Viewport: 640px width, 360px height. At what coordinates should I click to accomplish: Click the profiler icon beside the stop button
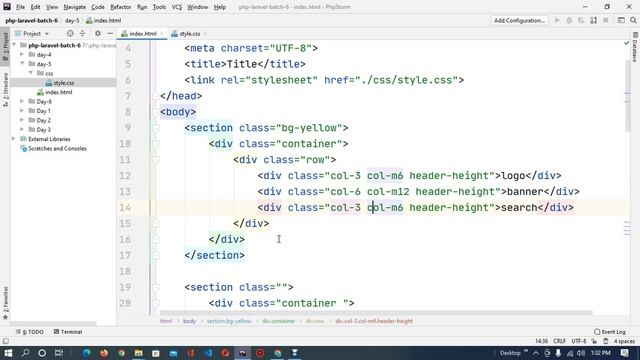(593, 20)
